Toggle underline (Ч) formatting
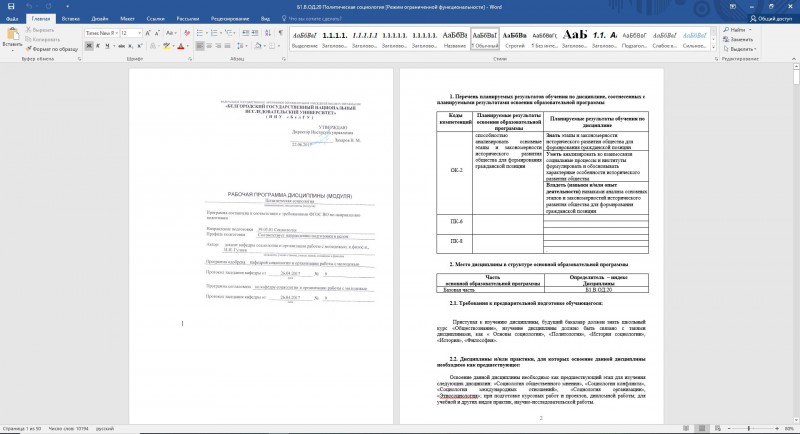The image size is (800, 434). 107,46
